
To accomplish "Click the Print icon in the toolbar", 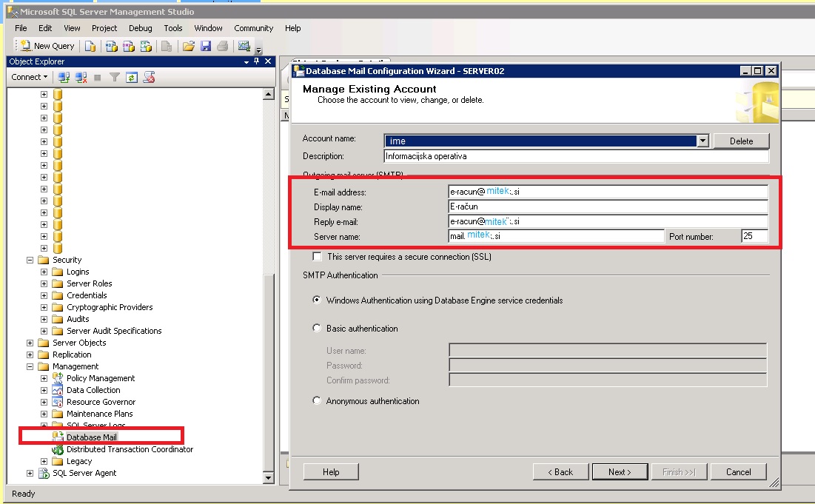I will point(223,46).
